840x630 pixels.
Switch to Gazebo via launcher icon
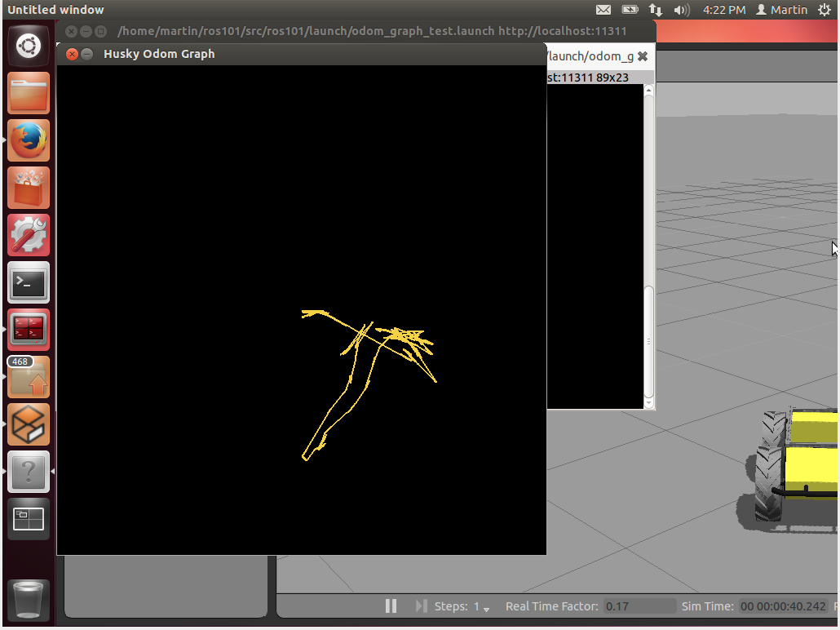(x=29, y=424)
